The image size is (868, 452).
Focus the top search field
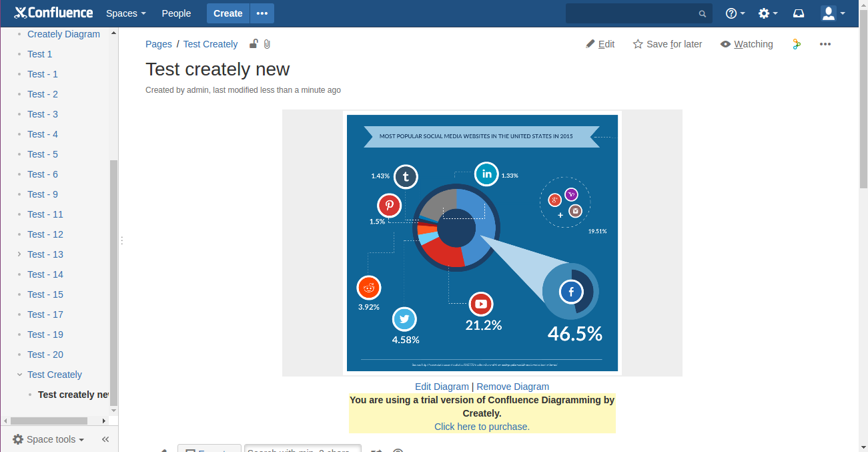[x=638, y=13]
